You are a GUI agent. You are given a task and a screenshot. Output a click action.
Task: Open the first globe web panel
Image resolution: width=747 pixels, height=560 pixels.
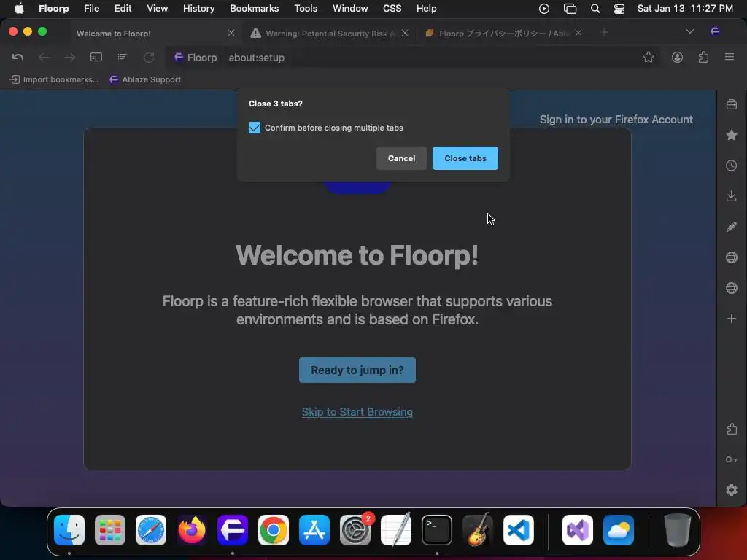[x=731, y=257]
